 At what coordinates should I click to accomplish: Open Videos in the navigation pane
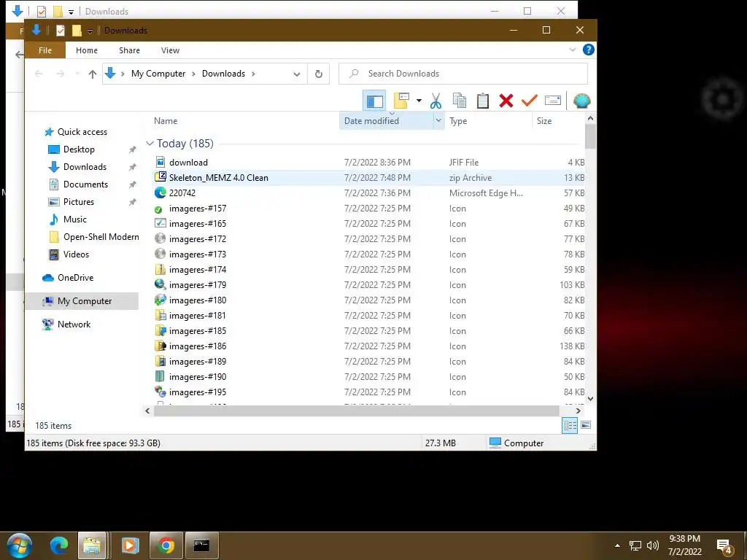pyautogui.click(x=76, y=254)
